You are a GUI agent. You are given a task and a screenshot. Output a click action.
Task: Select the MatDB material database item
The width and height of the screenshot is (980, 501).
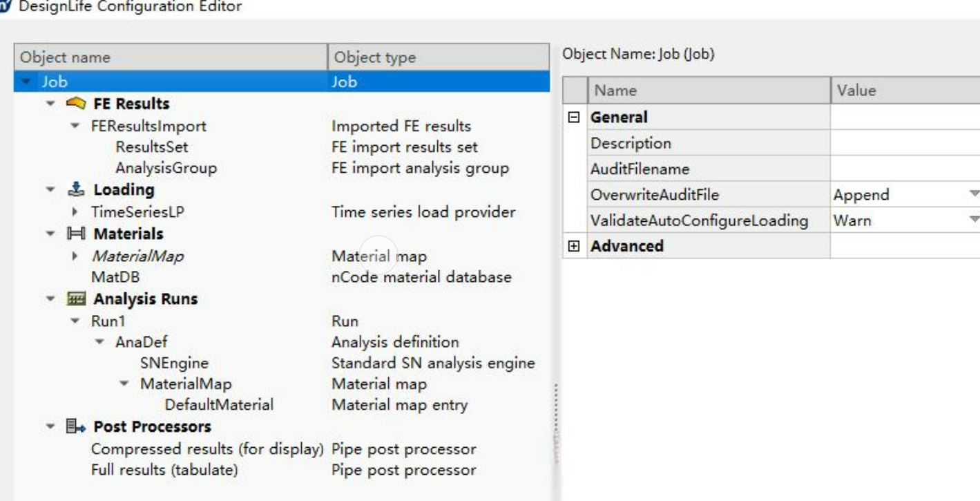click(x=115, y=277)
